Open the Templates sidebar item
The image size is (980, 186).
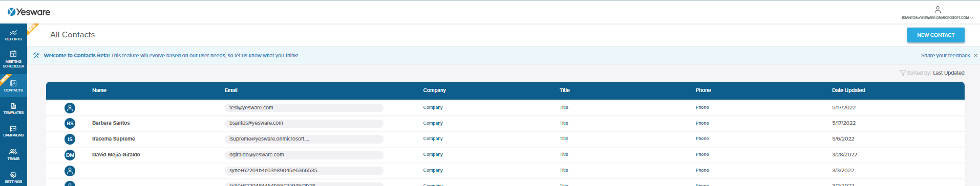click(13, 108)
